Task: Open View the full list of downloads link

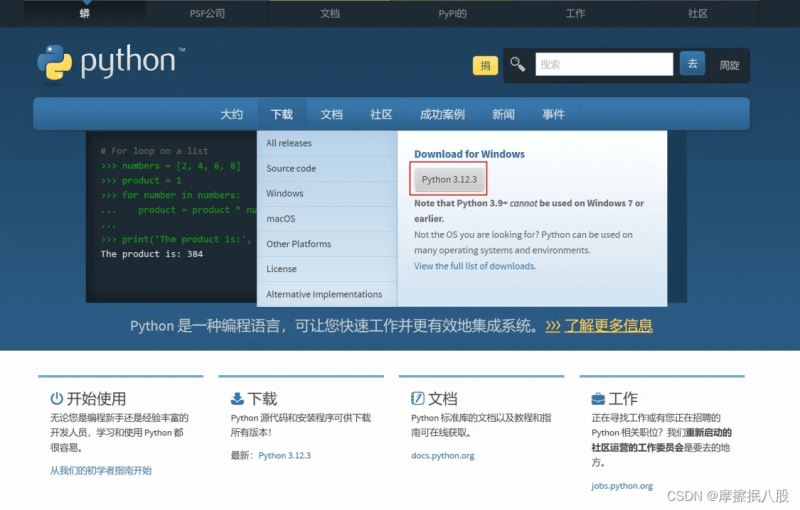Action: click(475, 266)
